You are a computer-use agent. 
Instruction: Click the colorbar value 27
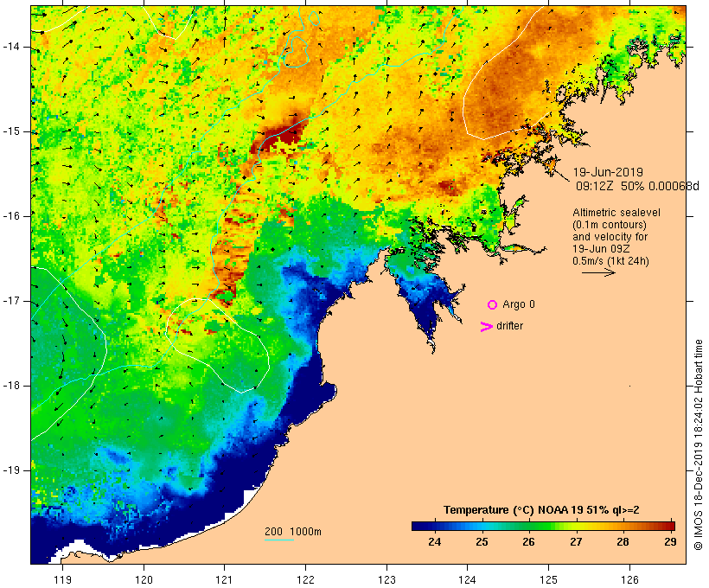coord(576,541)
